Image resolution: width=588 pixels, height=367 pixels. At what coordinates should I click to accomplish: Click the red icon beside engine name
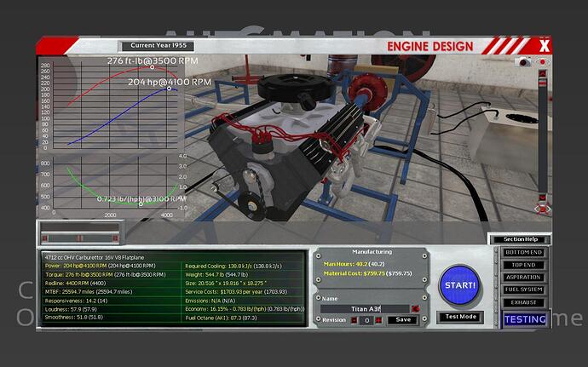coord(415,307)
